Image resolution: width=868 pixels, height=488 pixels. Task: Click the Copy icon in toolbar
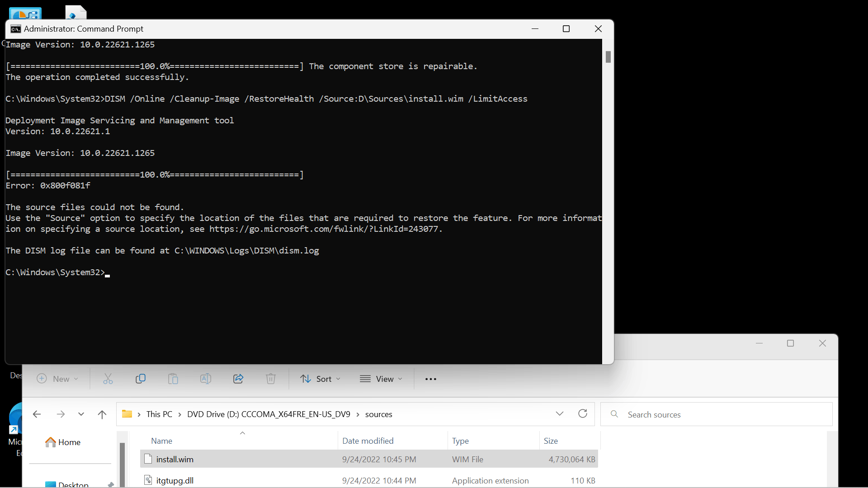(141, 379)
